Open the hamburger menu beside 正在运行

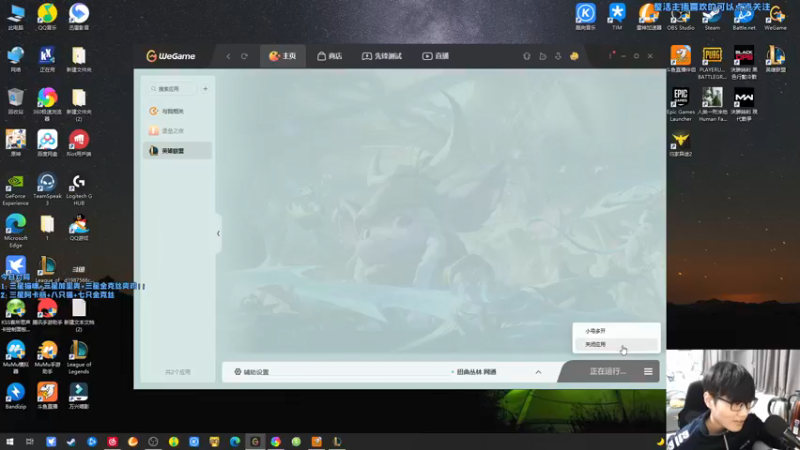[x=648, y=371]
